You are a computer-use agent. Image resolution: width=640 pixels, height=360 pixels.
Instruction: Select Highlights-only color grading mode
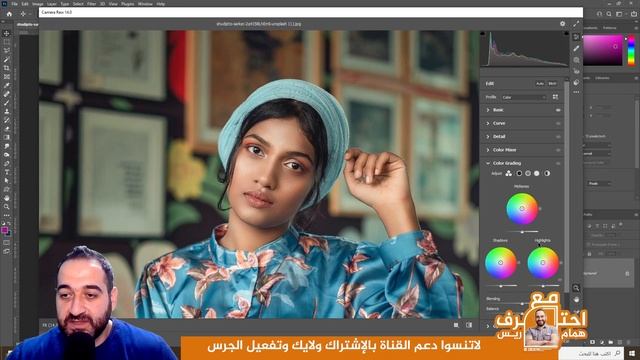coord(537,173)
